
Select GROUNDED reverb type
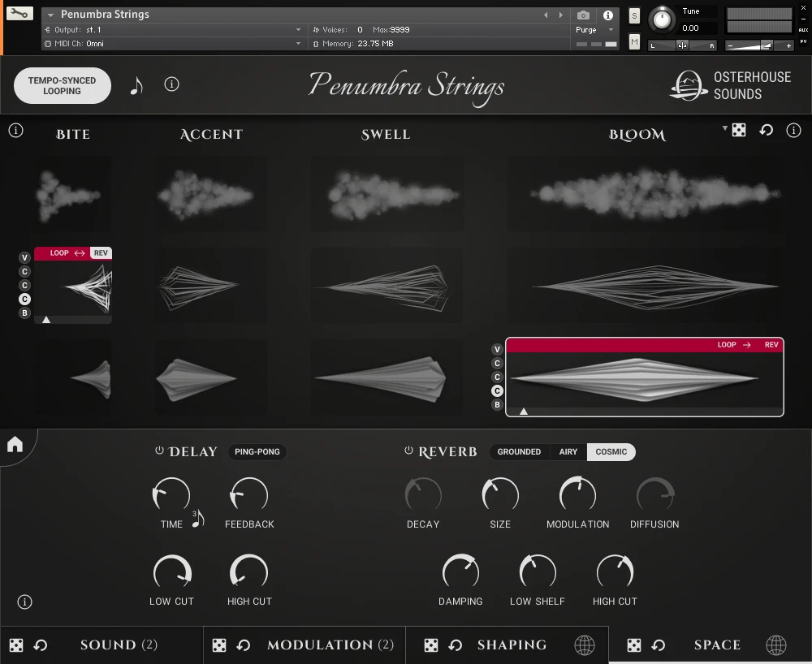[519, 452]
